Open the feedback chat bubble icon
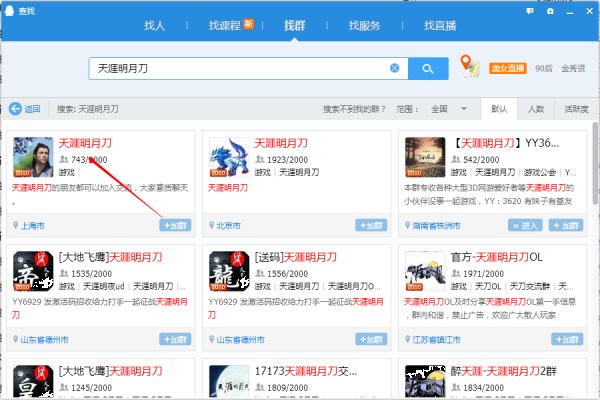This screenshot has width=600, height=400. (530, 11)
